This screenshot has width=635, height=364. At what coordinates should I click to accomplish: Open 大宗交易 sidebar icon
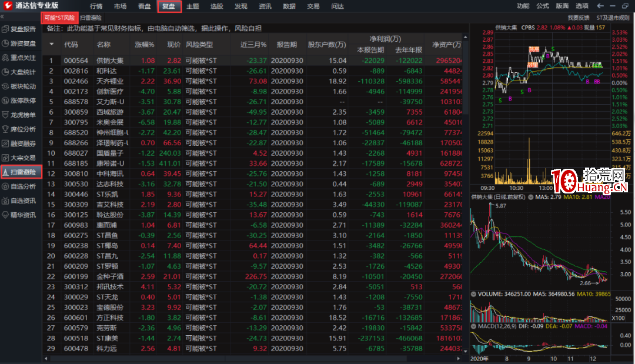click(x=5, y=158)
